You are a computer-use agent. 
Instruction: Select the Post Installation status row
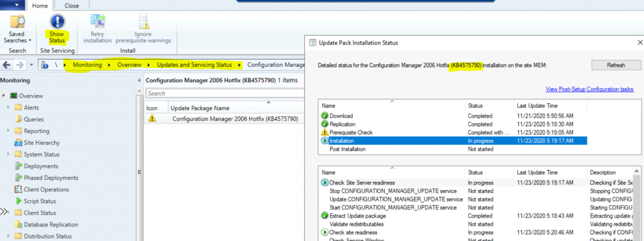click(452, 149)
